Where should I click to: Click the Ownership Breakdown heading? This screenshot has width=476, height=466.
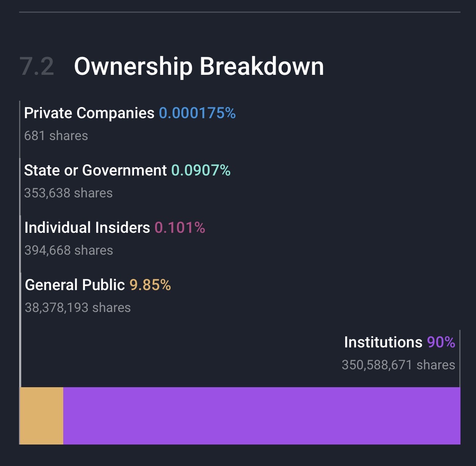pos(199,66)
